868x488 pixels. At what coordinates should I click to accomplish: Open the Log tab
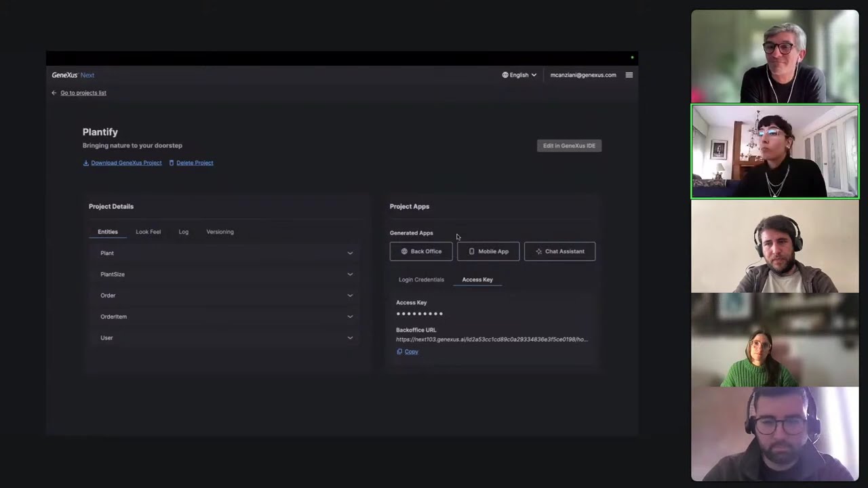pos(184,232)
